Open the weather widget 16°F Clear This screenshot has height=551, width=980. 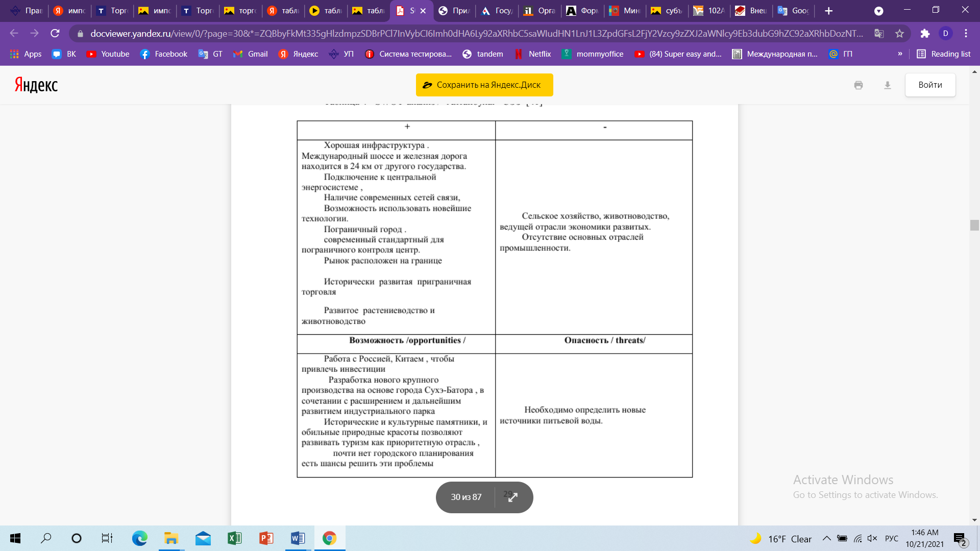tap(781, 539)
